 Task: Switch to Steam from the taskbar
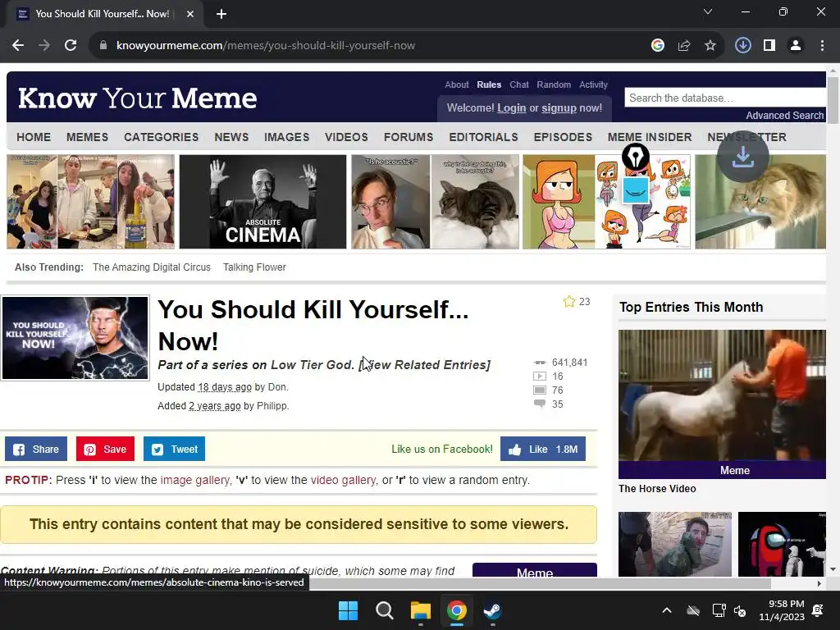(x=492, y=610)
